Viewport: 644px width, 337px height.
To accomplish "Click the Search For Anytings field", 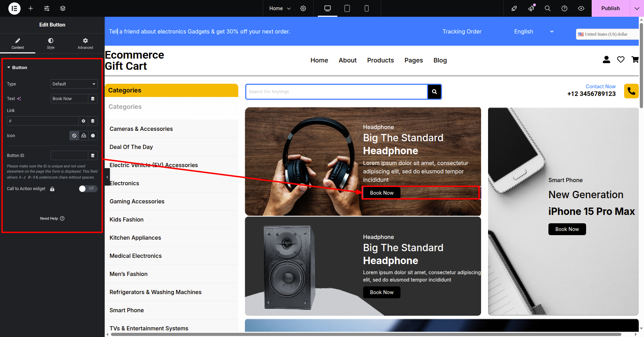I will coord(337,92).
